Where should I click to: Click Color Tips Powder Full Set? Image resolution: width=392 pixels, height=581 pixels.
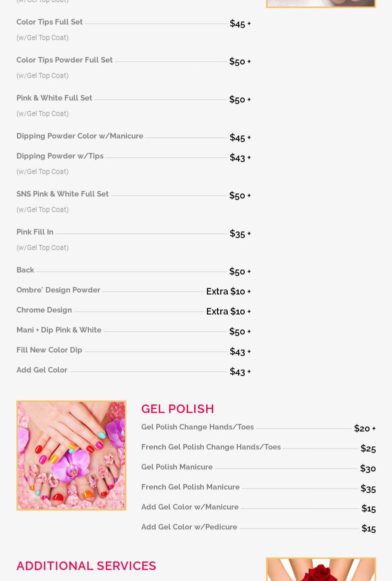64,60
